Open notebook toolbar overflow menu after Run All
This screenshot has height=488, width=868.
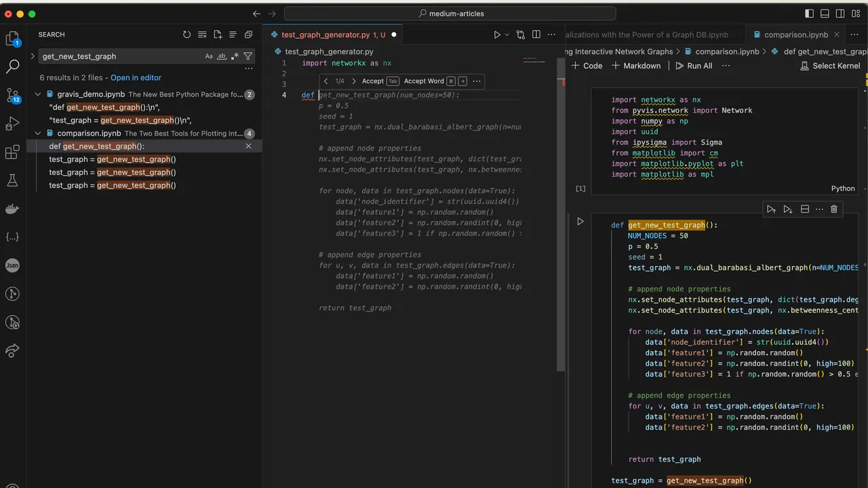(726, 66)
